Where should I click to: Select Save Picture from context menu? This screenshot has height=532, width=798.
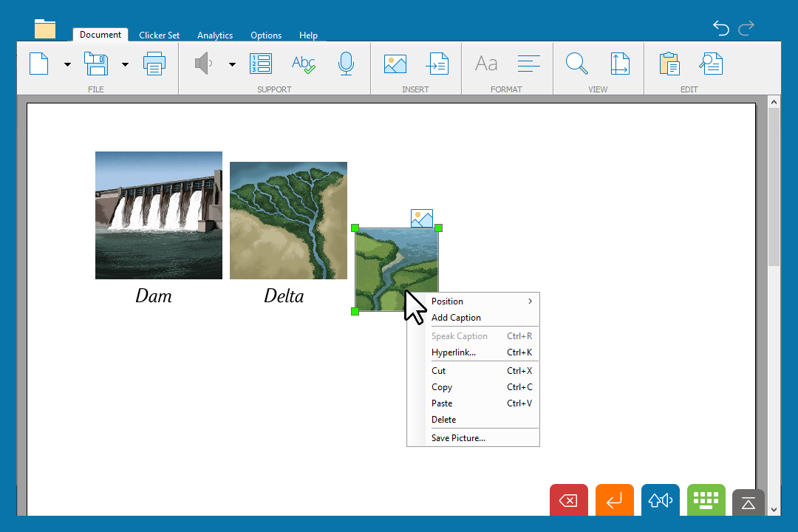click(x=458, y=438)
